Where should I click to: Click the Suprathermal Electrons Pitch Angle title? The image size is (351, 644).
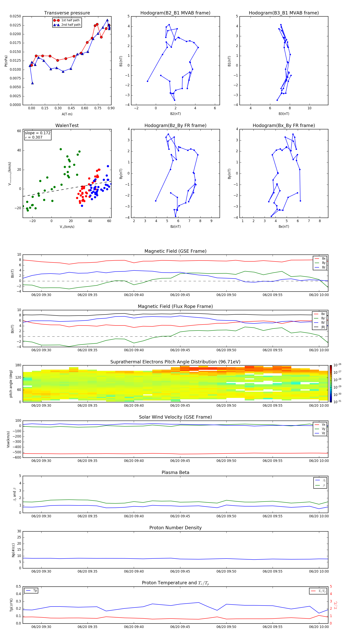point(175,362)
